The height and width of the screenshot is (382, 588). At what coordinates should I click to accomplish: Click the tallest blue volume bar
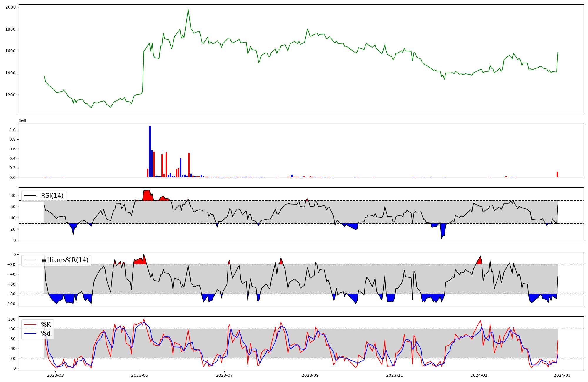point(150,151)
